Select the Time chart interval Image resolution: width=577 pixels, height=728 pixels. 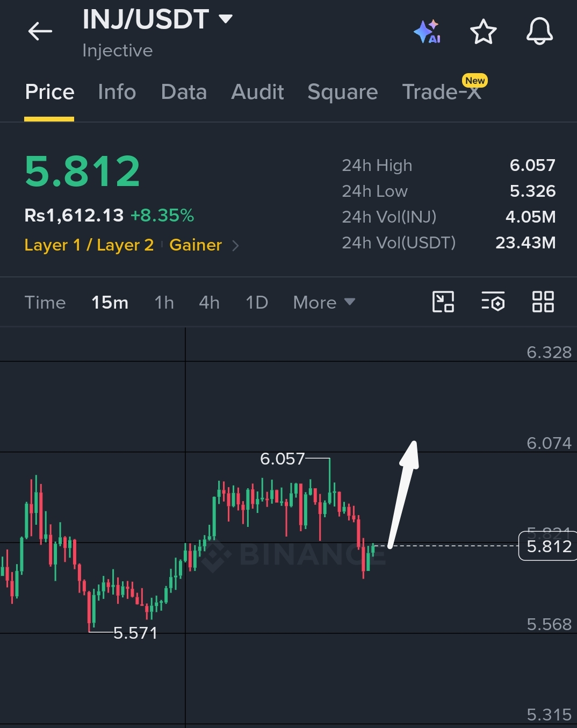coord(45,302)
